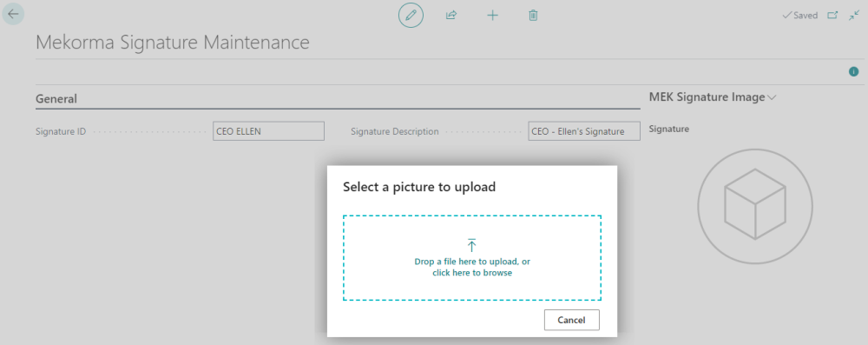Cancel the picture upload dialog

[x=571, y=320]
